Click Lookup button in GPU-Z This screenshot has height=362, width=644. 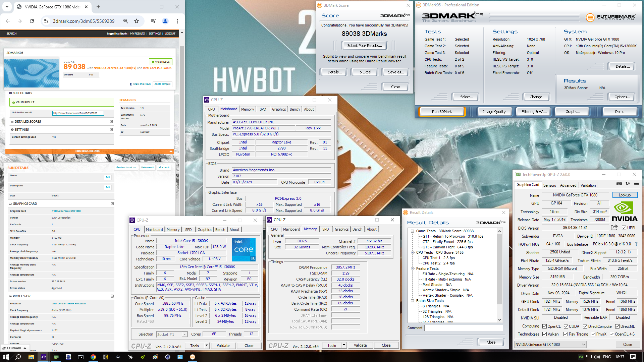pos(625,195)
